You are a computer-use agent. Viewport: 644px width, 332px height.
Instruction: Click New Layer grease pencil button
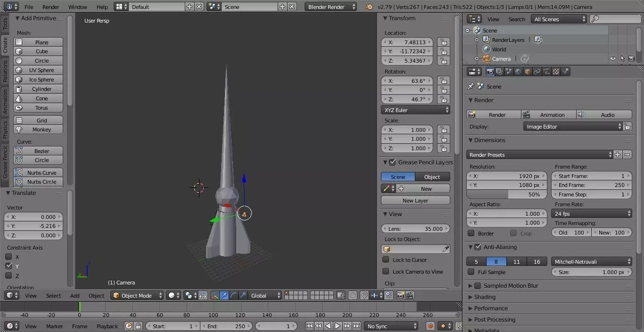click(415, 200)
